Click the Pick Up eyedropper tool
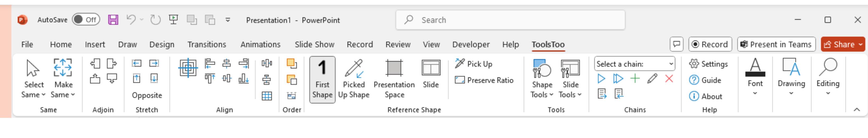 click(x=473, y=64)
